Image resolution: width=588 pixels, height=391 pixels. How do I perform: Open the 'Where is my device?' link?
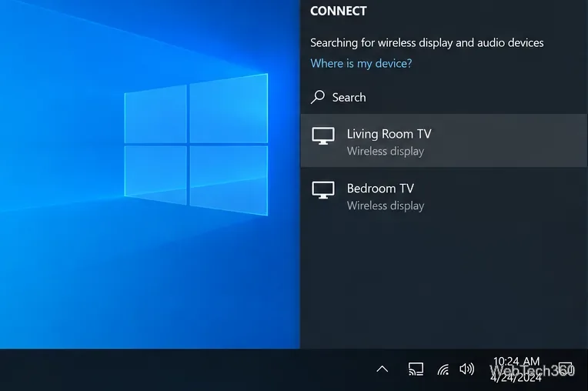361,63
